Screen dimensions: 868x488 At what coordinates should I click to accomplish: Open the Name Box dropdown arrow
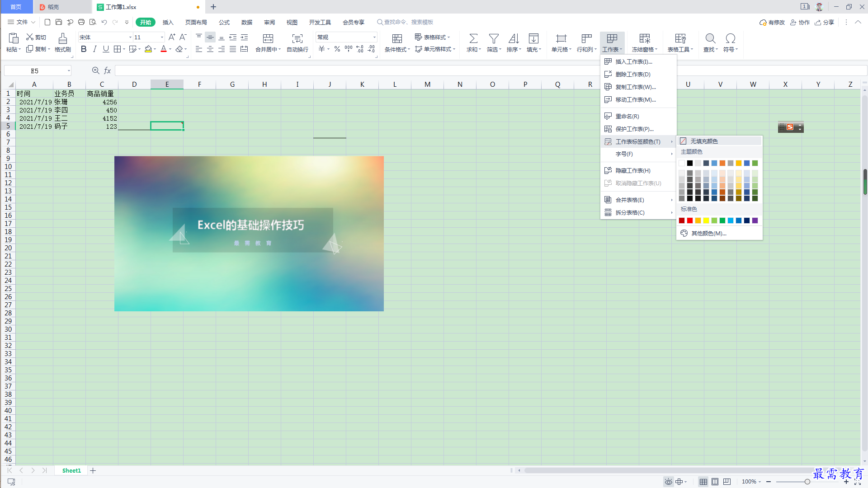pyautogui.click(x=69, y=70)
